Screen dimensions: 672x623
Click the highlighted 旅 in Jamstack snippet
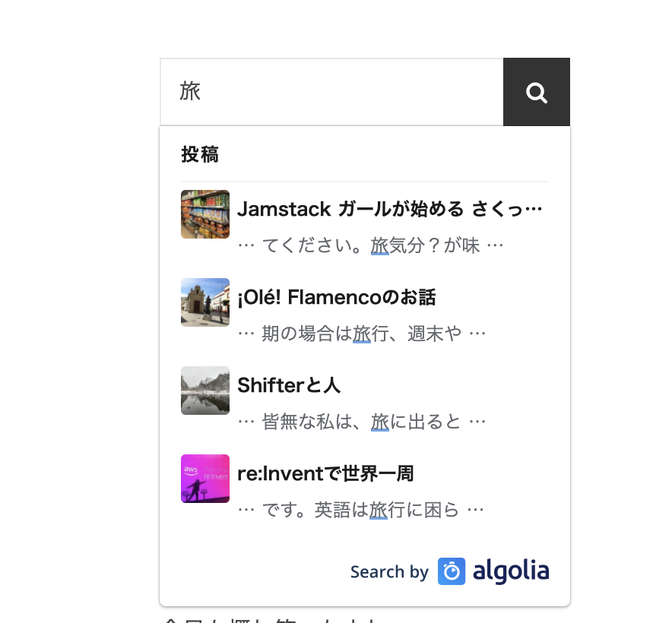point(380,246)
